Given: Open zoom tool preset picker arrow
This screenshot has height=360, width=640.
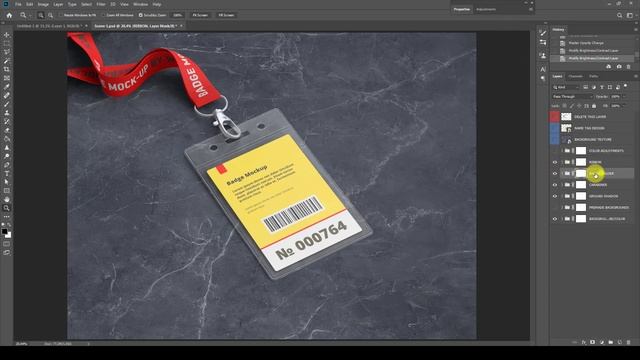Looking at the screenshot, I should 30,16.
